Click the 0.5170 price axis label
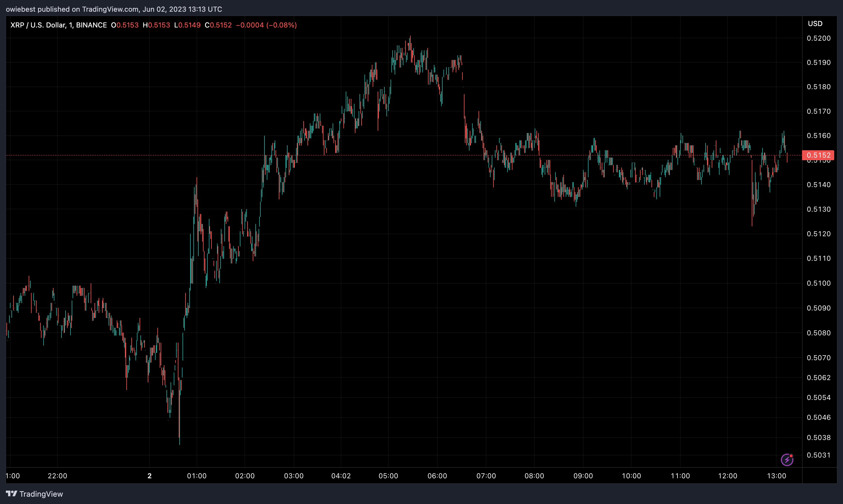843x504 pixels. (x=818, y=111)
